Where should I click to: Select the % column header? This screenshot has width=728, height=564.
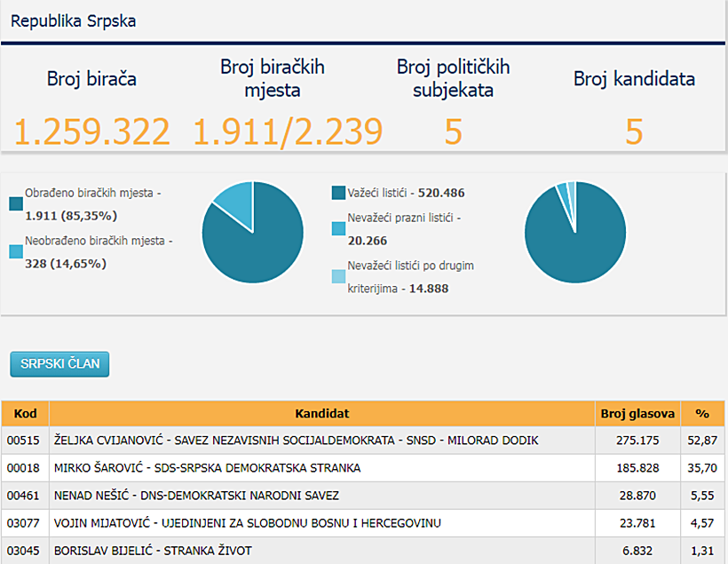click(x=702, y=414)
